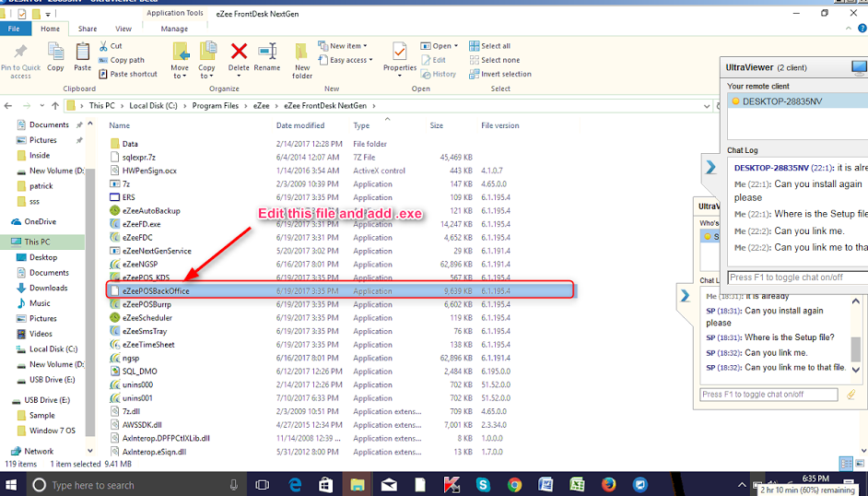Click Invert selection
This screenshot has width=868, height=496.
click(x=500, y=74)
